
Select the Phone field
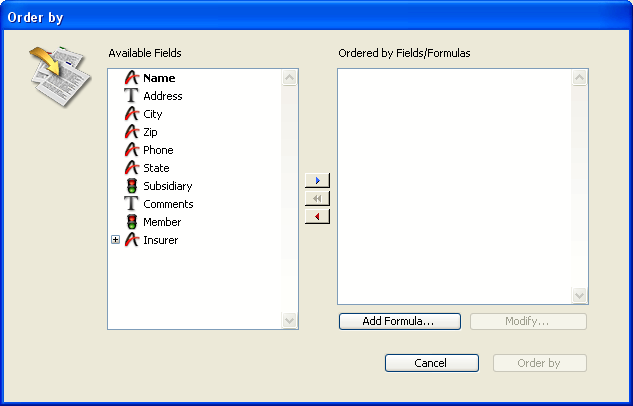pyautogui.click(x=158, y=150)
